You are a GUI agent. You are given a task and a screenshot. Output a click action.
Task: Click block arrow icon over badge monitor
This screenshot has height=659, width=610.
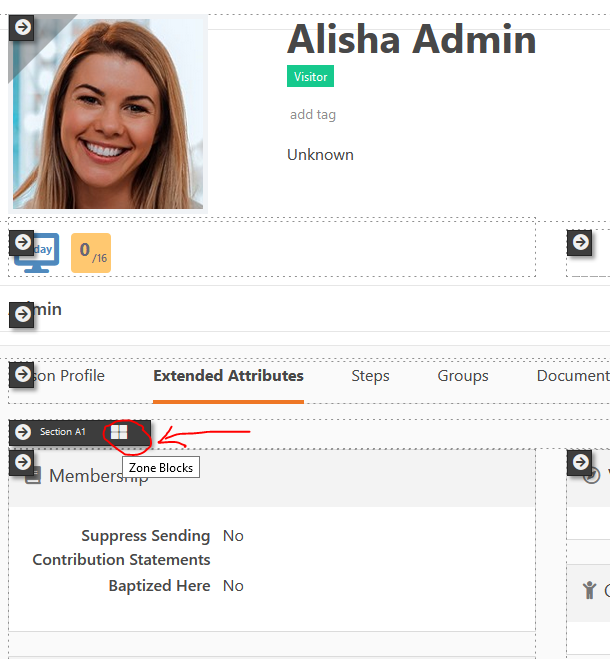click(22, 243)
